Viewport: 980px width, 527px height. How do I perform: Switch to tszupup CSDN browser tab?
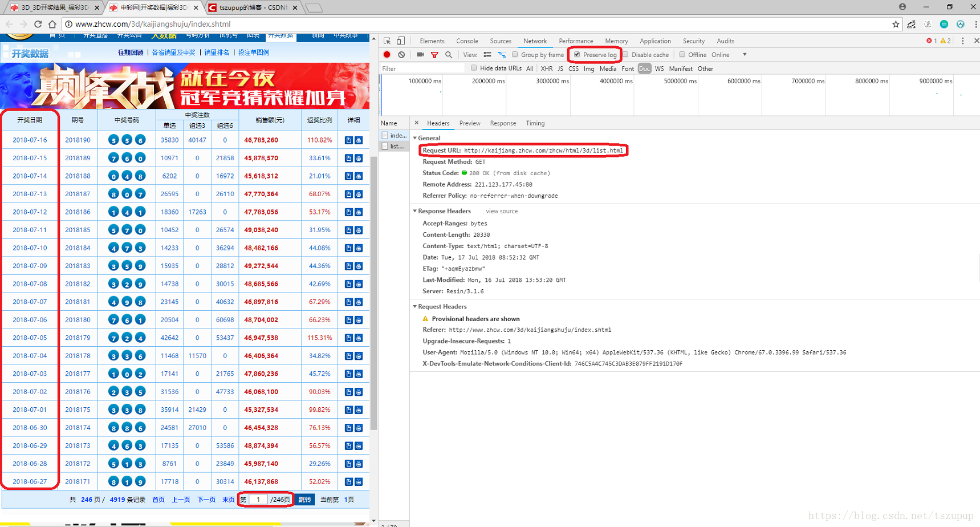point(253,7)
